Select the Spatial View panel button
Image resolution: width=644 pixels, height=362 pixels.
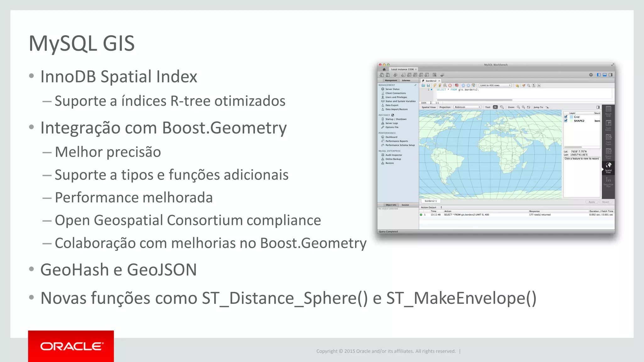608,168
